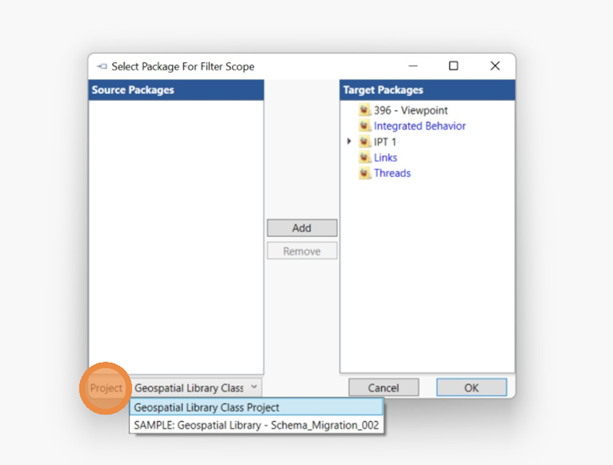Pick SAMPLE: Geospatial Library - Schema_Migration_002 option
The height and width of the screenshot is (465, 613).
[256, 425]
